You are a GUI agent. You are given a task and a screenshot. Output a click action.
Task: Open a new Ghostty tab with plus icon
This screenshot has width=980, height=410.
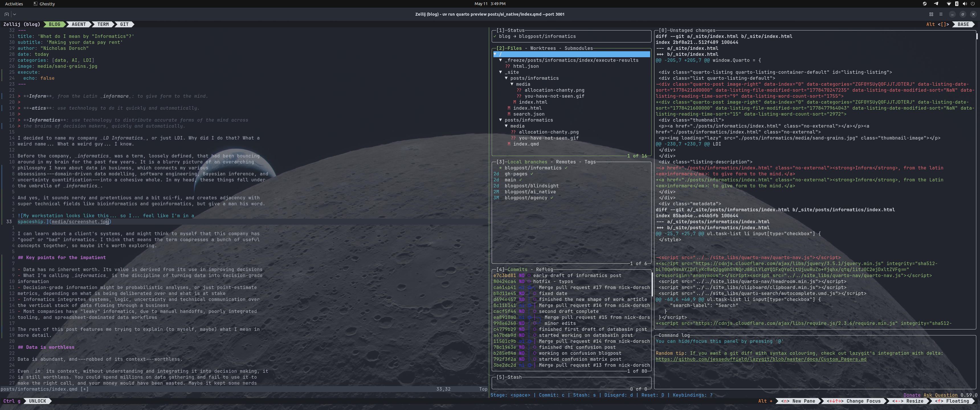click(7, 15)
